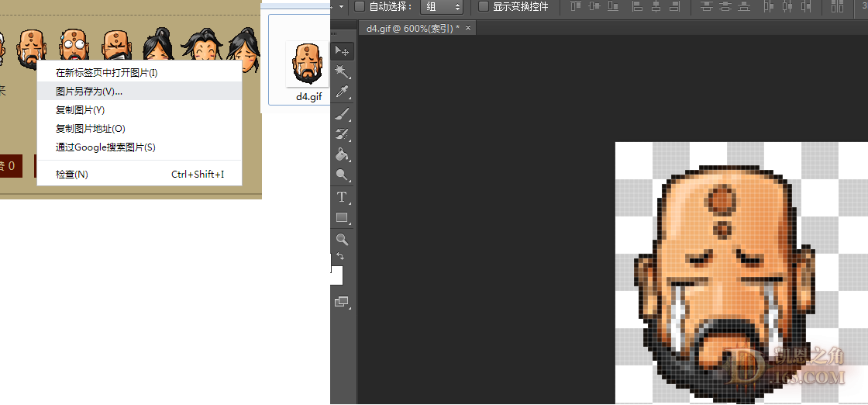The width and height of the screenshot is (868, 405).
Task: Select the Eyedropper tool
Action: (x=342, y=92)
